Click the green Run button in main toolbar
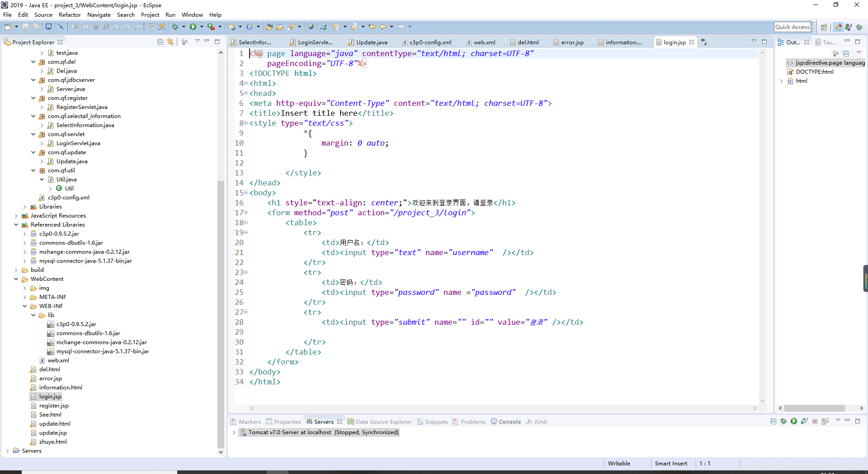The height and width of the screenshot is (474, 868). click(193, 27)
